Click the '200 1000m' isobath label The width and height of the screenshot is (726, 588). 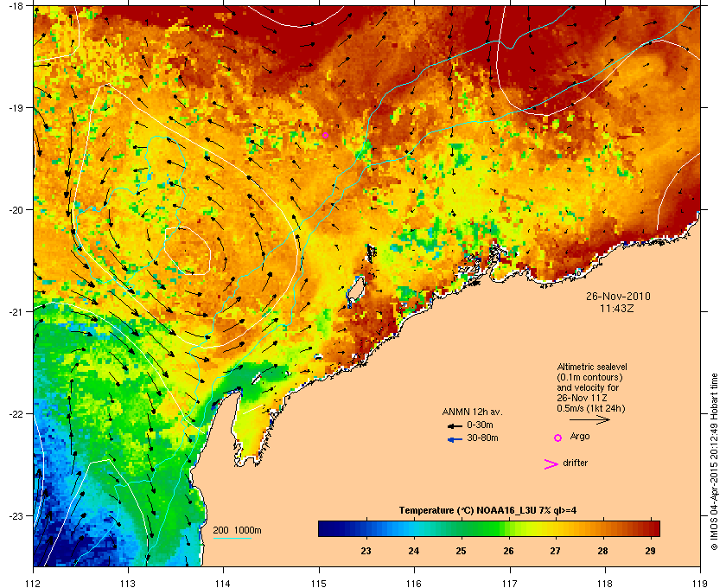tap(237, 531)
